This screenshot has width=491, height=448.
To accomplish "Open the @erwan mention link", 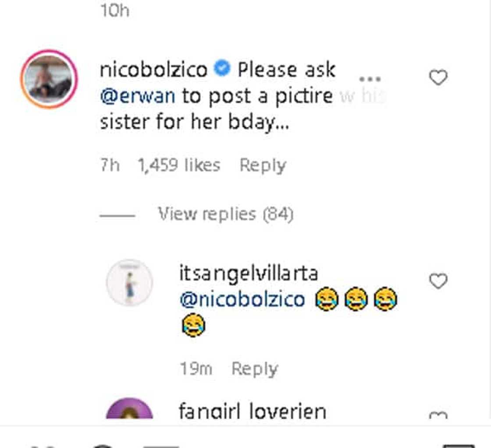I will coord(138,97).
